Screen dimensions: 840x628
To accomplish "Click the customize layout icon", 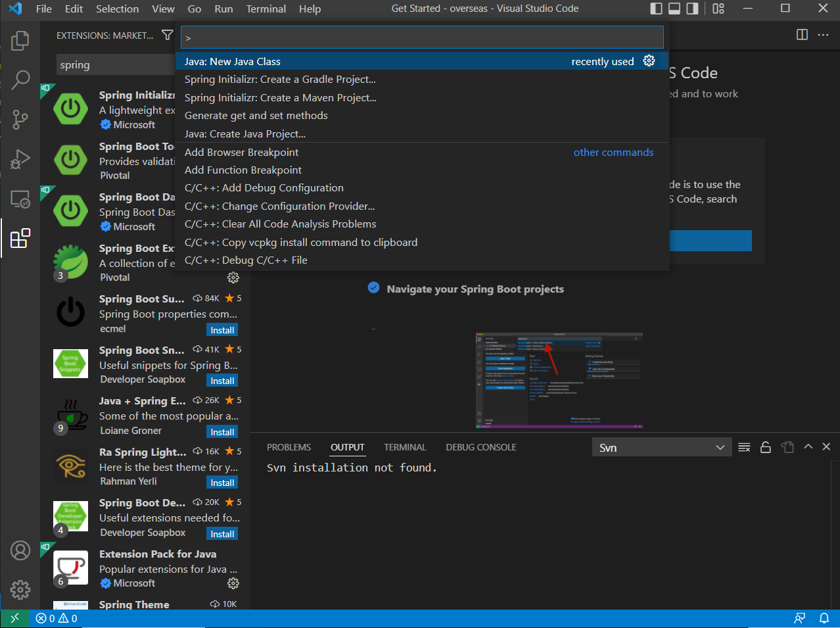I will pos(718,9).
